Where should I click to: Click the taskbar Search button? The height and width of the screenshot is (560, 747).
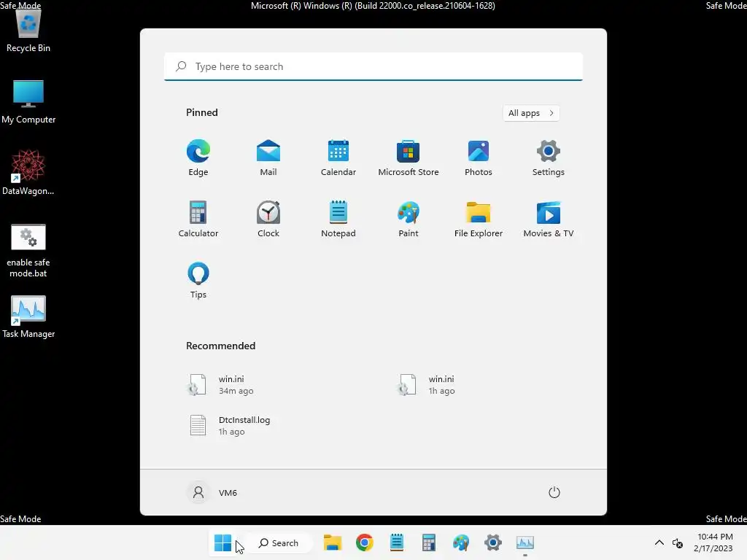click(279, 542)
